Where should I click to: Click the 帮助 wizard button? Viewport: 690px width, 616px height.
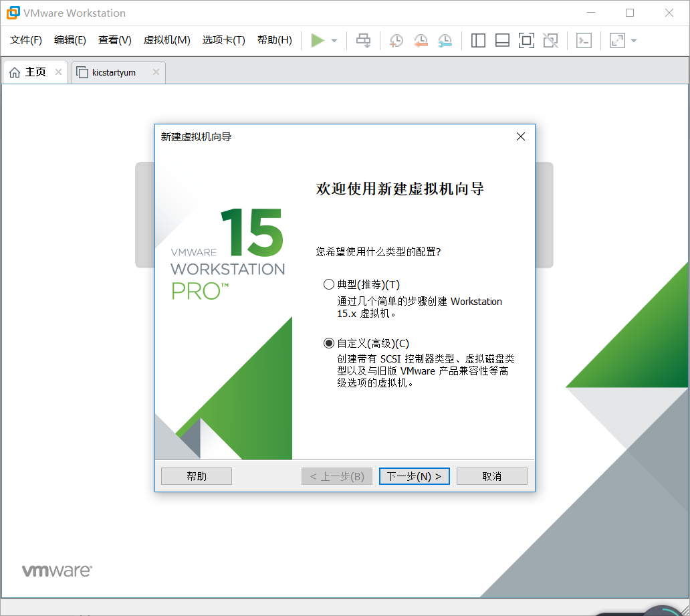(x=196, y=476)
